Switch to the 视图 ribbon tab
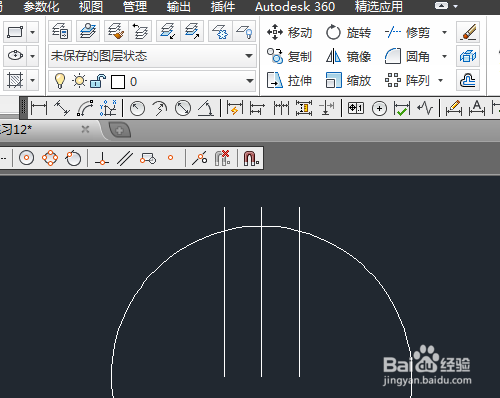The width and height of the screenshot is (500, 398). (91, 7)
